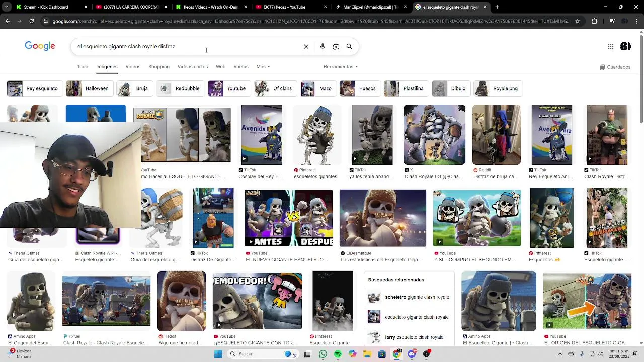Image resolution: width=644 pixels, height=362 pixels.
Task: Open Copilot from the taskbar
Action: (352, 354)
